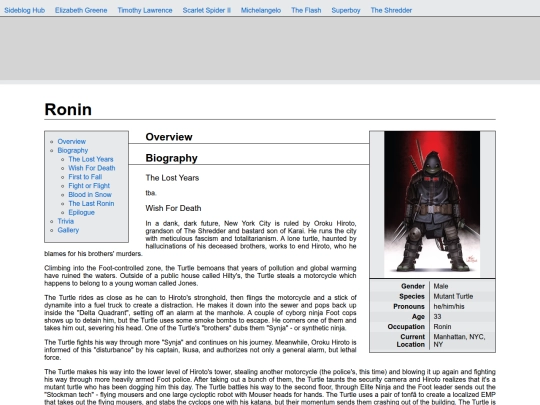
Task: Click paragraph starting 'In a dank, dark future'
Action: 200,238
